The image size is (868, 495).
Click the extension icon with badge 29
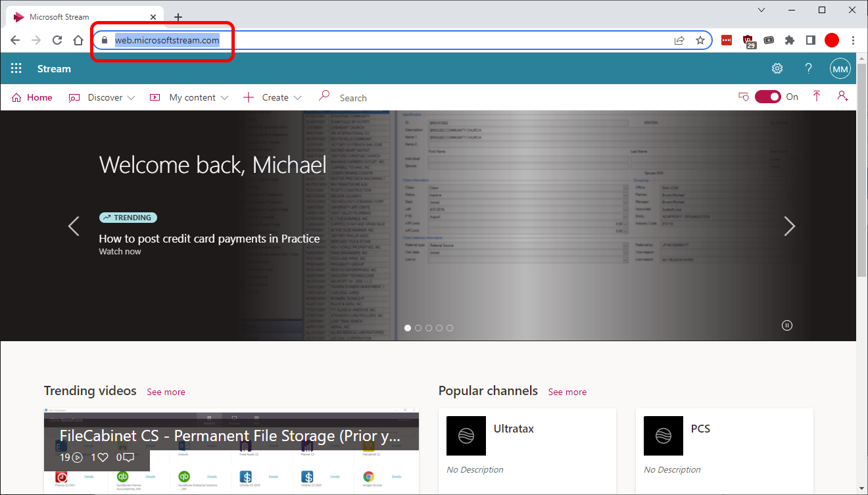[x=749, y=41]
